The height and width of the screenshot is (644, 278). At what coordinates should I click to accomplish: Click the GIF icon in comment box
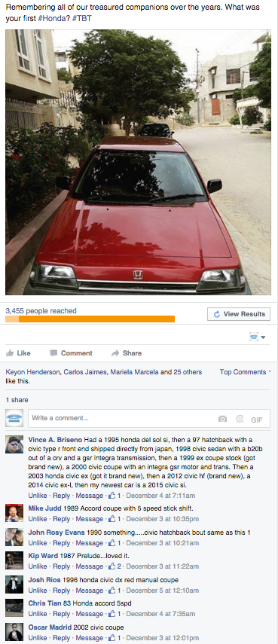click(x=257, y=420)
